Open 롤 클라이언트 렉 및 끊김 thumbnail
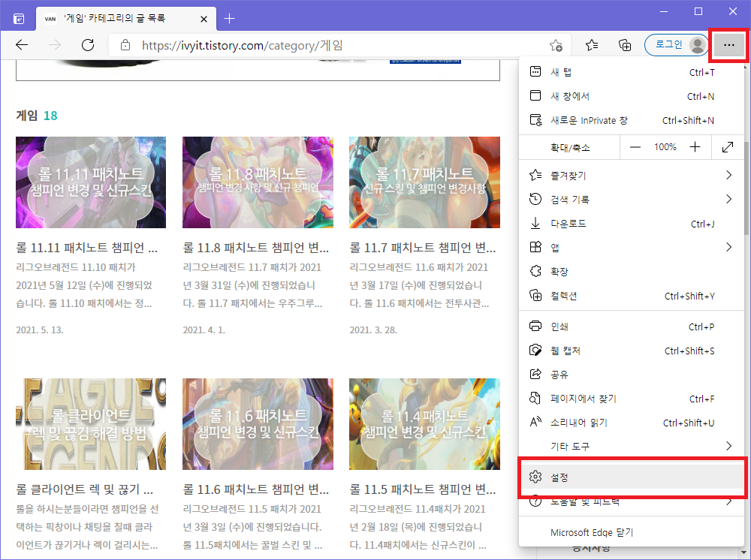 pos(91,424)
